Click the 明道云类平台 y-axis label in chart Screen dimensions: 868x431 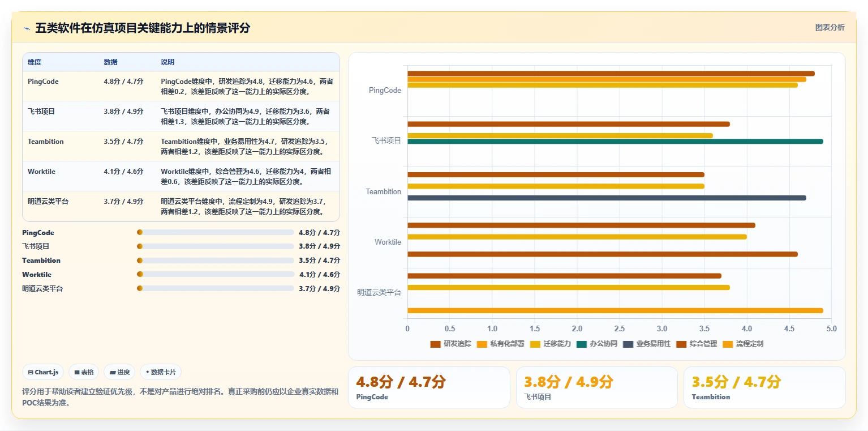tap(379, 293)
